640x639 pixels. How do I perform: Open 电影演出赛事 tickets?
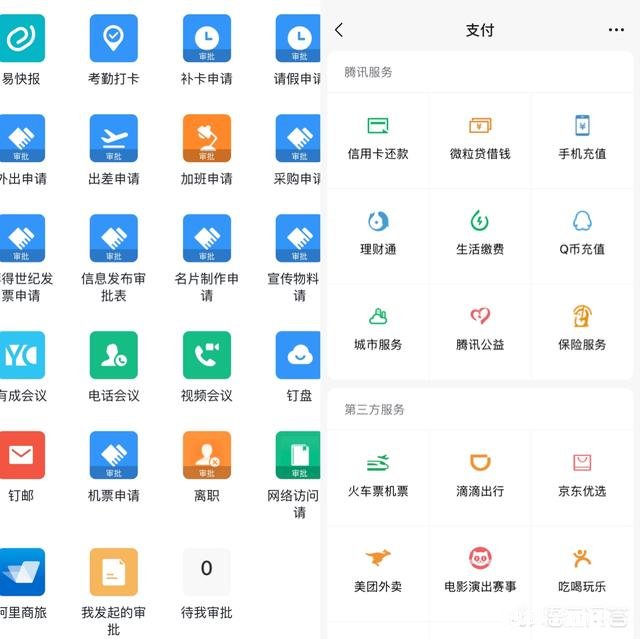coord(480,572)
